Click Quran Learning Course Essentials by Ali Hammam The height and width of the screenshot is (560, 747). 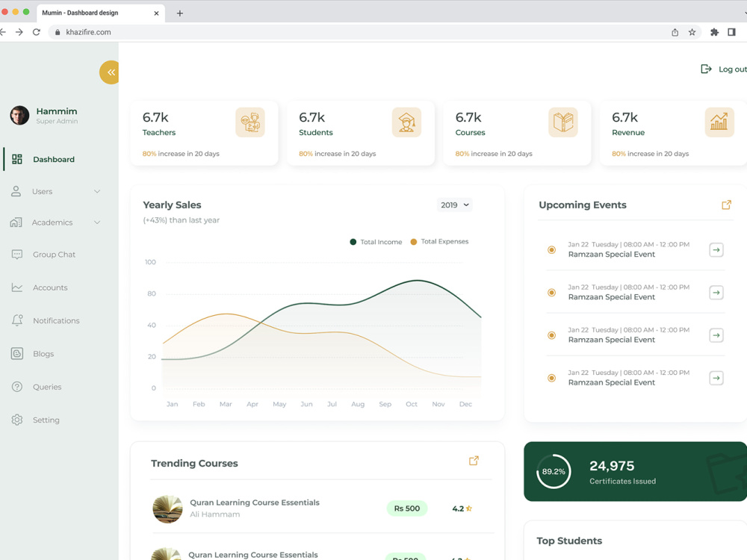click(255, 503)
